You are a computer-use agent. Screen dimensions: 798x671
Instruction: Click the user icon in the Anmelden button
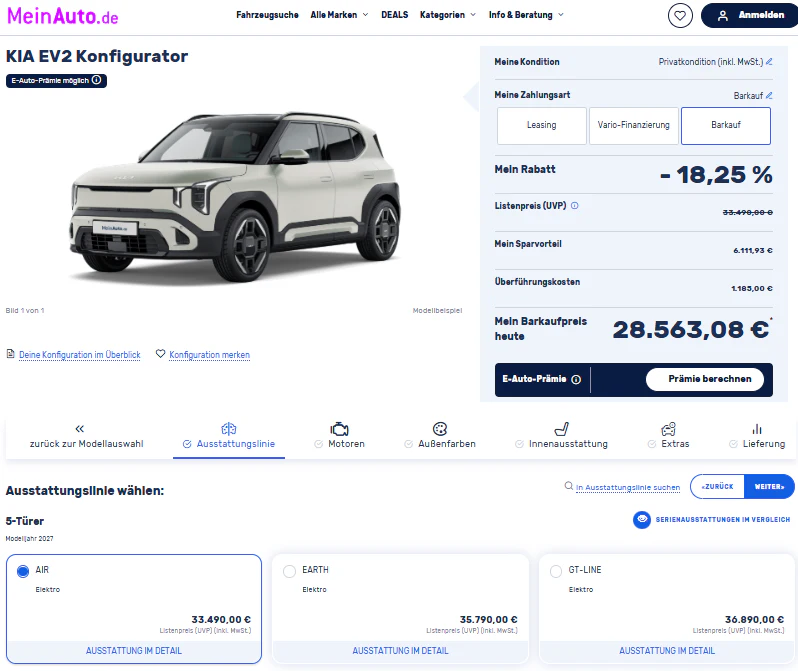click(x=723, y=16)
